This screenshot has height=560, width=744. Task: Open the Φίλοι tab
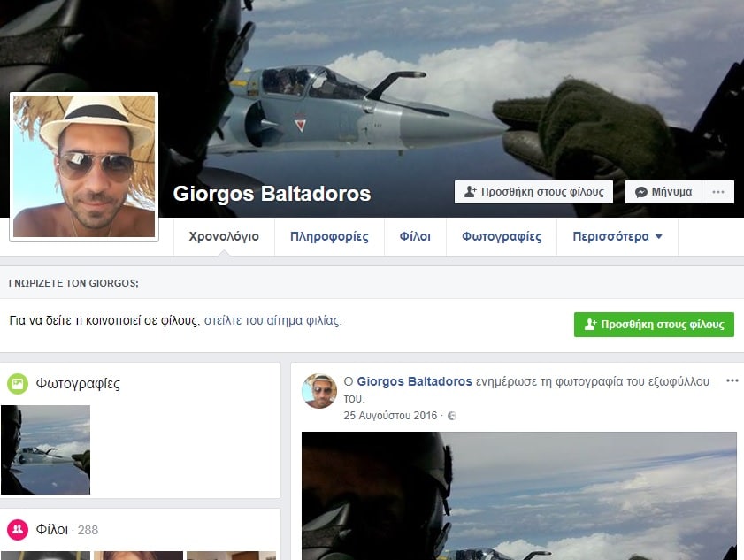415,236
